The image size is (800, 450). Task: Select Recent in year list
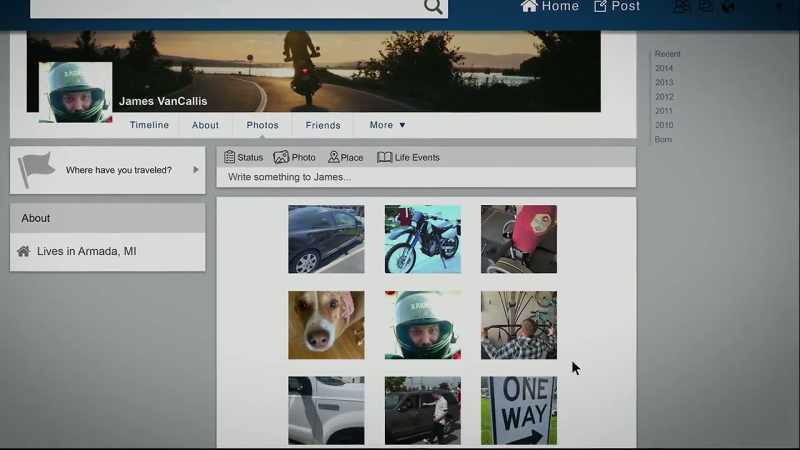(x=667, y=54)
